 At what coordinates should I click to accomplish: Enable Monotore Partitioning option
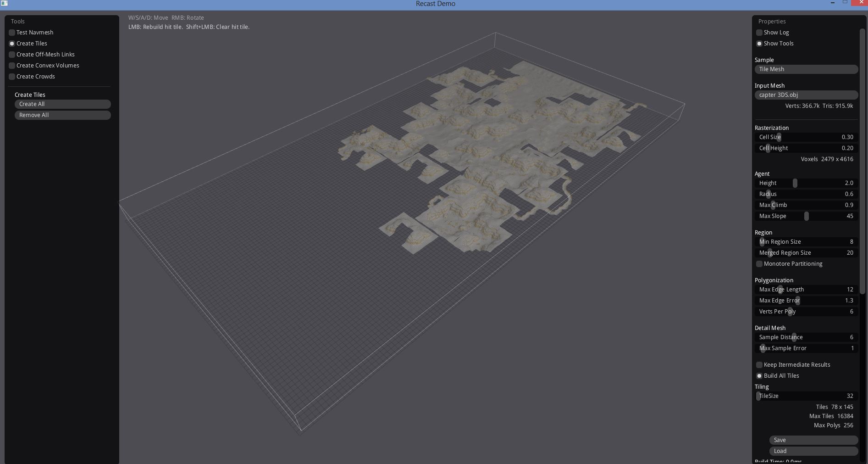[x=759, y=264]
